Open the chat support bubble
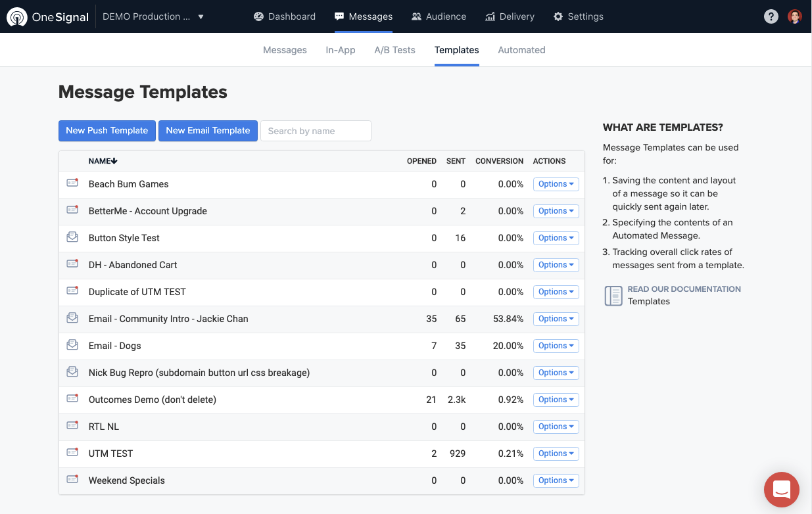The height and width of the screenshot is (514, 812). tap(782, 490)
